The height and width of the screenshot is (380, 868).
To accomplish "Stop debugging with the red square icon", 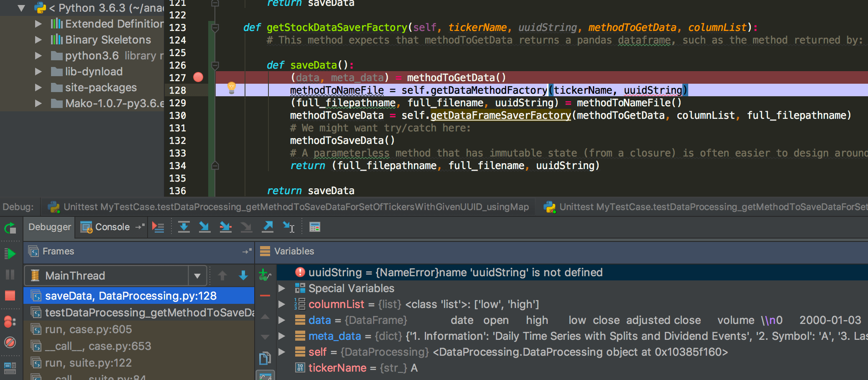I will click(x=10, y=295).
